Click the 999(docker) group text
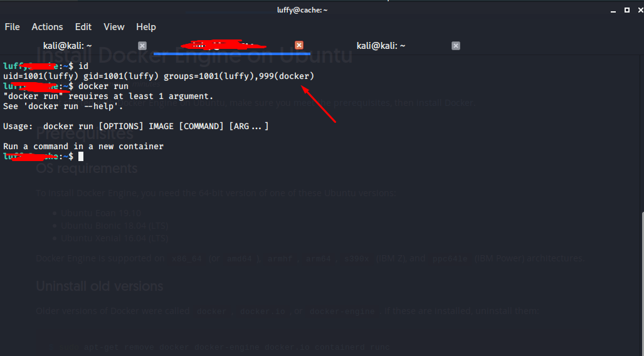The height and width of the screenshot is (356, 644). 287,76
